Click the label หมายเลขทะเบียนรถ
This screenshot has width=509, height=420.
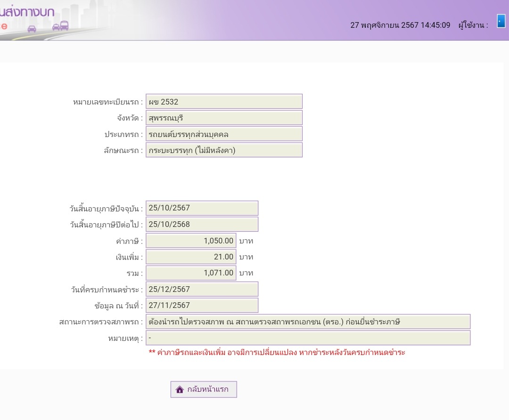click(x=108, y=102)
